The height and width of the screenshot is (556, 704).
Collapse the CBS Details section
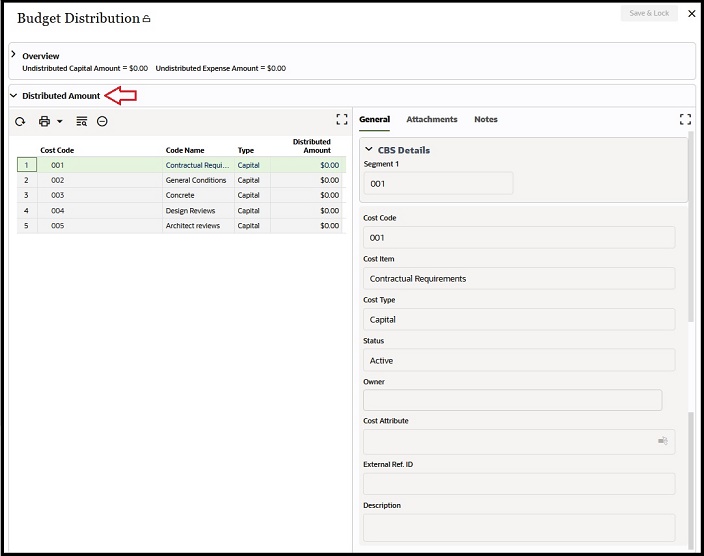click(x=369, y=149)
